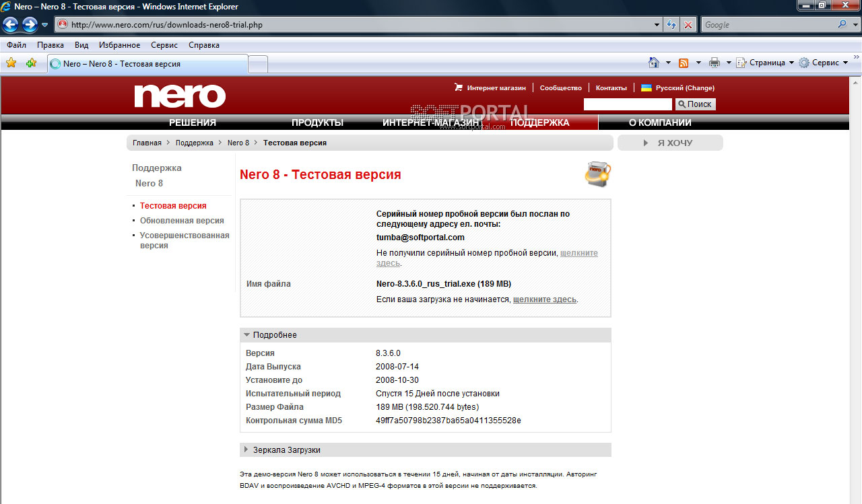Select Обновленная версия in the left sidebar
Viewport: 862px width, 504px height.
182,221
